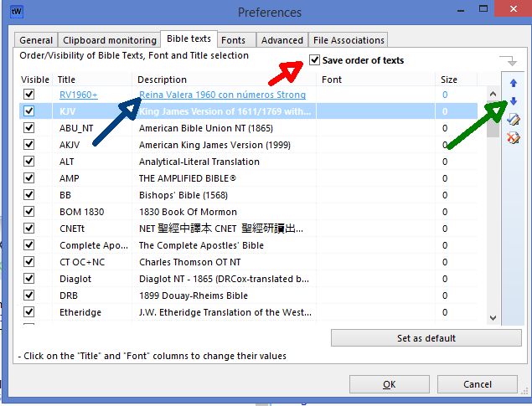This screenshot has height=406, width=532.
Task: Maximize the Preferences window
Action: coord(483,9)
